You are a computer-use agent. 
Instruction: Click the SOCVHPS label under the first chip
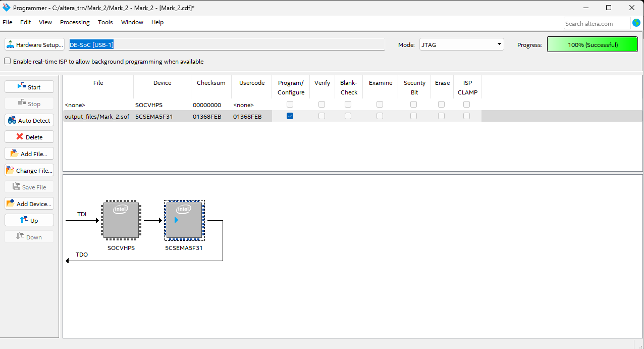121,248
